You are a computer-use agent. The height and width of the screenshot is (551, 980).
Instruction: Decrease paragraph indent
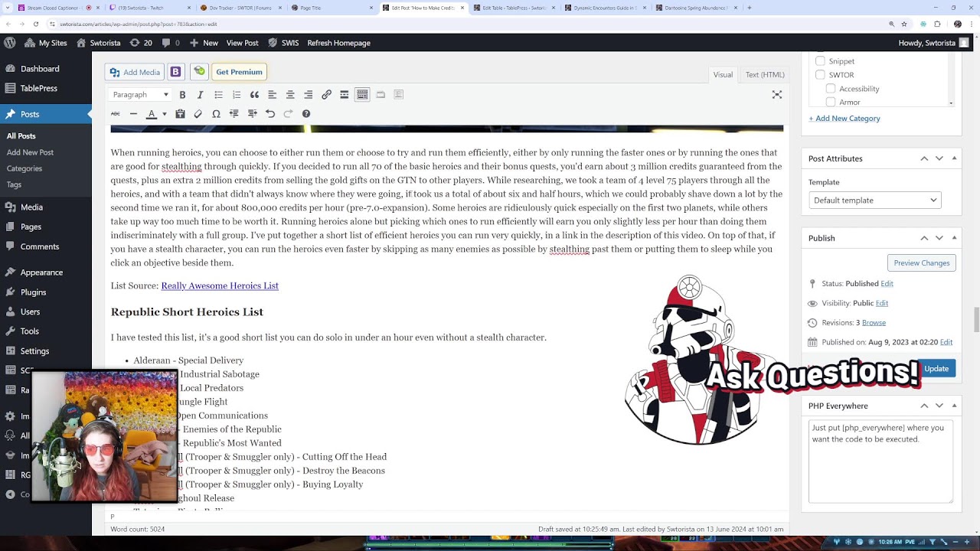(234, 114)
